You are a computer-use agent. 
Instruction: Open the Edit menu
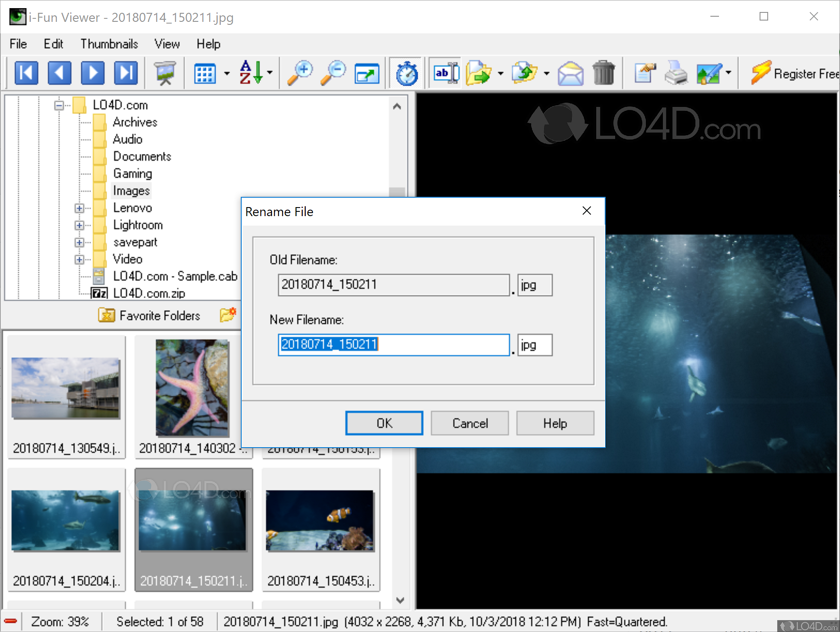click(53, 44)
